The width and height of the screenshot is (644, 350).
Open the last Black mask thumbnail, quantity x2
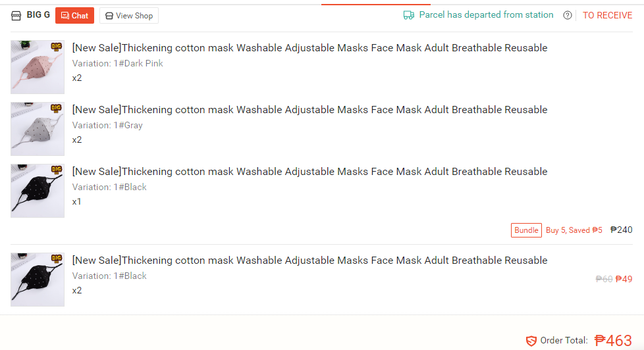point(38,280)
